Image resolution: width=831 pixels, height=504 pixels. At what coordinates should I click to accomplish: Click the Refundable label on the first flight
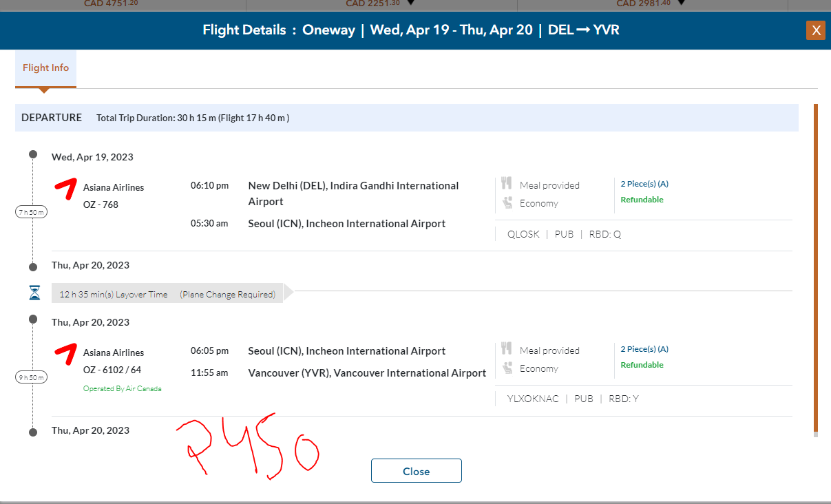(642, 200)
